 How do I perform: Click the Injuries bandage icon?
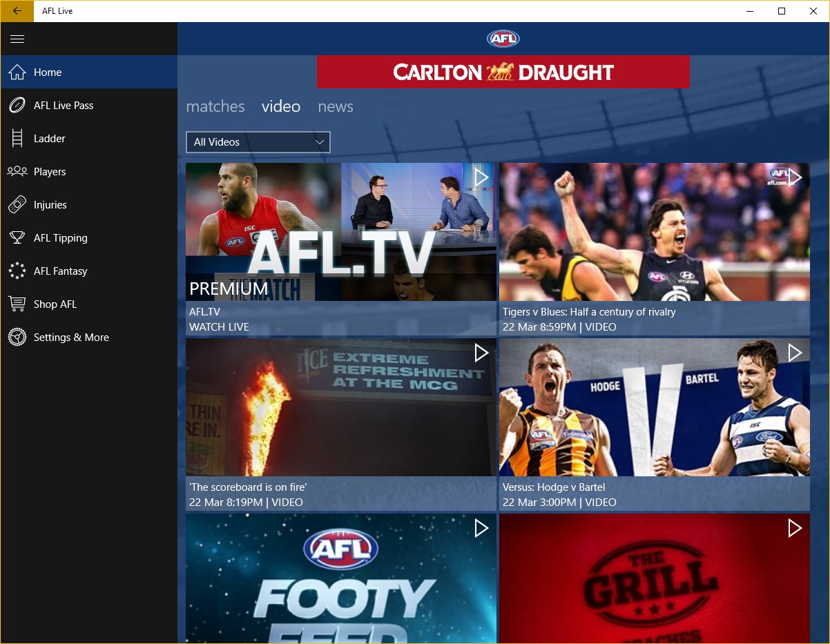17,204
